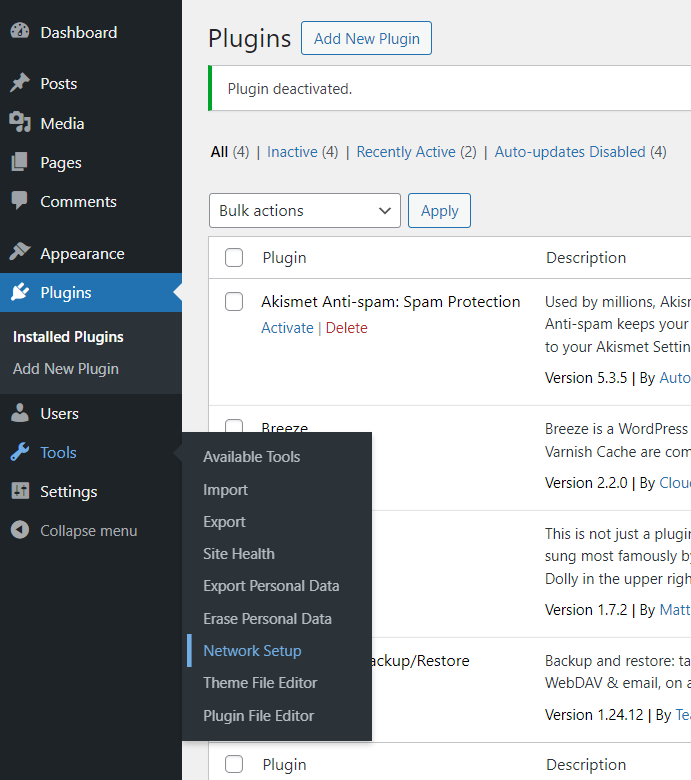Open Hello Dolly author Matt link
Viewport: 691px width, 780px height.
coord(675,610)
